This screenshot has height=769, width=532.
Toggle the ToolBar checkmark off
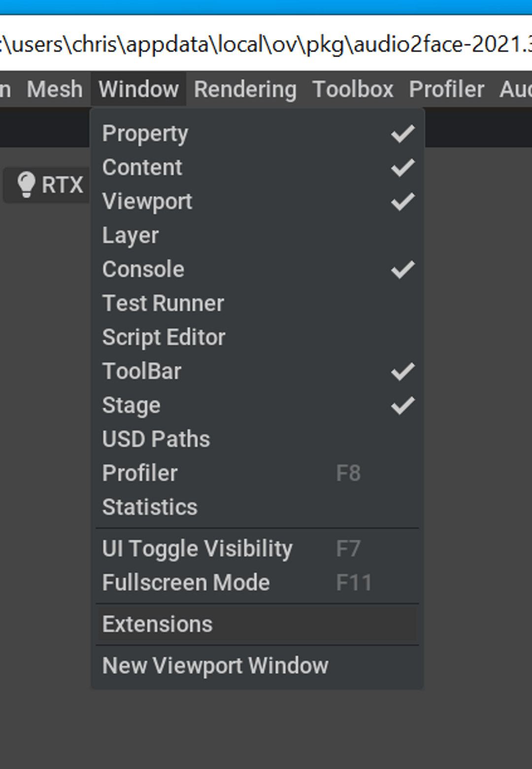402,372
